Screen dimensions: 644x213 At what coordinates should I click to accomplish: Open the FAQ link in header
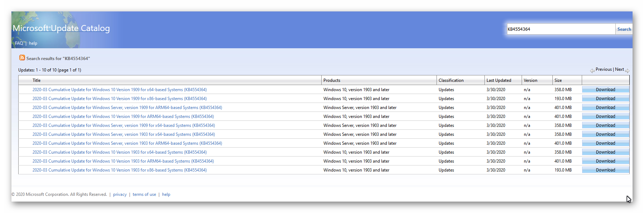tap(19, 43)
